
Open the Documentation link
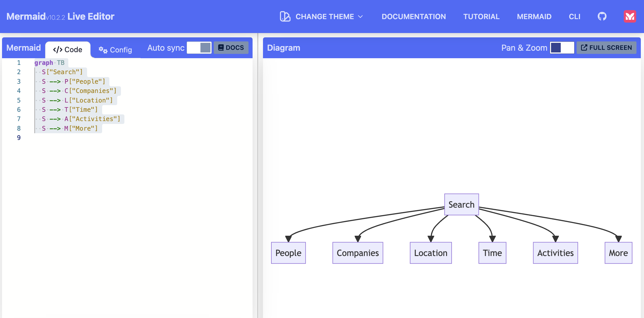[413, 17]
